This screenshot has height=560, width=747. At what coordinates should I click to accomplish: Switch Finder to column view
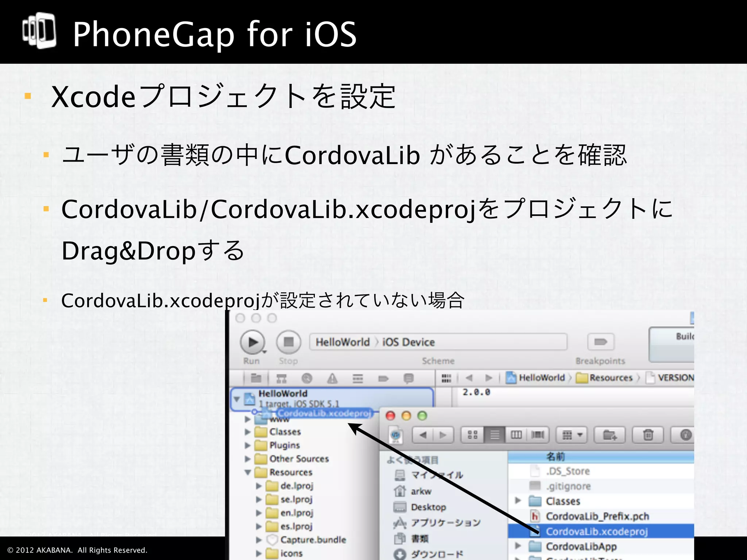(516, 435)
